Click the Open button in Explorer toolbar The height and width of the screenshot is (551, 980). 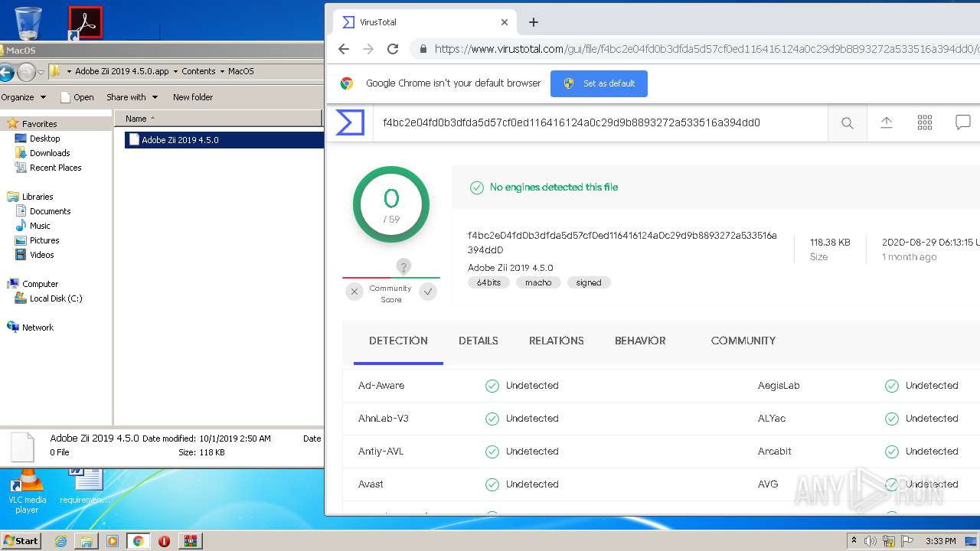77,97
